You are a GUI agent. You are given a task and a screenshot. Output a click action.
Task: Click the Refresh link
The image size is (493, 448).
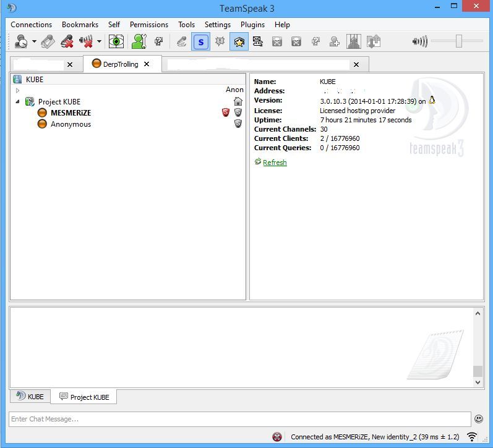click(x=275, y=163)
